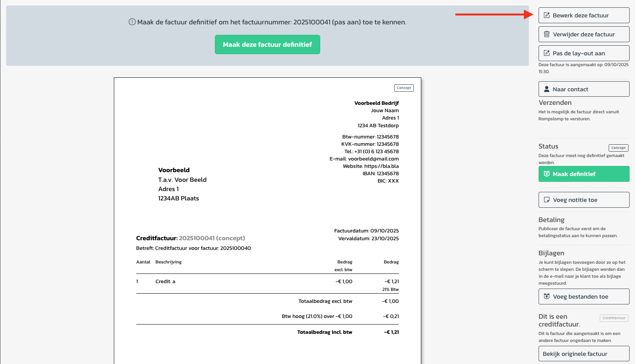This screenshot has height=364, width=635.
Task: Click the person icon on Naar contact
Action: coord(547,89)
